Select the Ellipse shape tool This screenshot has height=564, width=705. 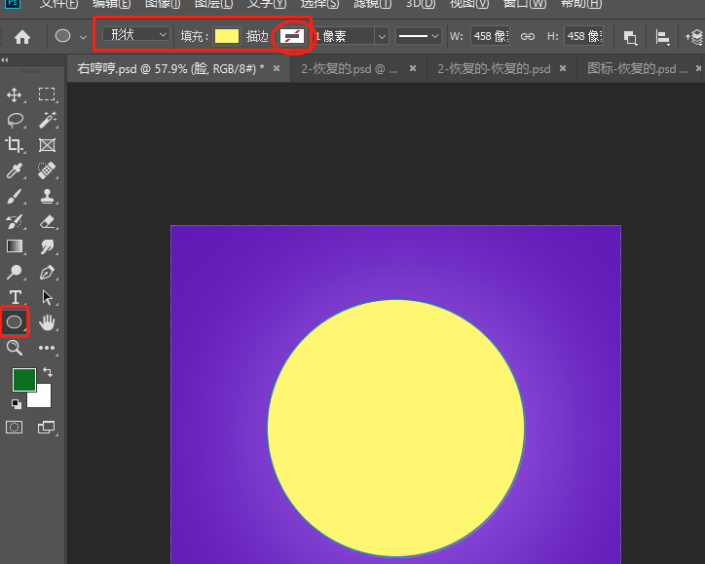click(x=15, y=322)
